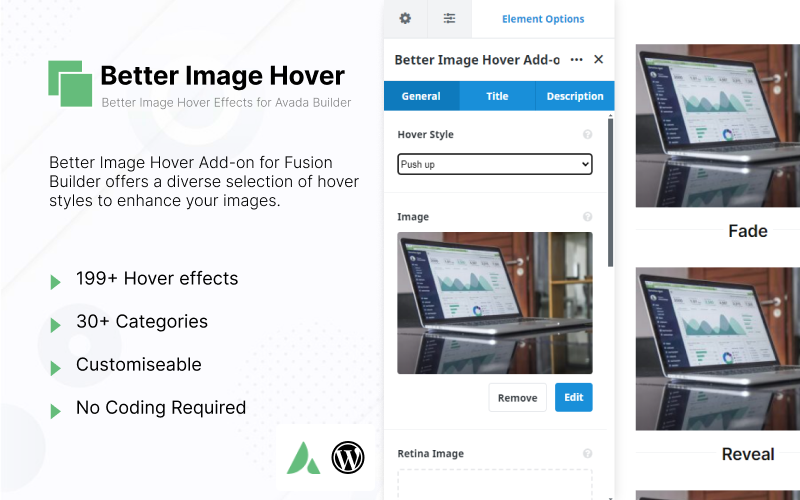Screen dimensions: 800x500
Task: Click the laptop image preview in panel
Action: point(494,302)
